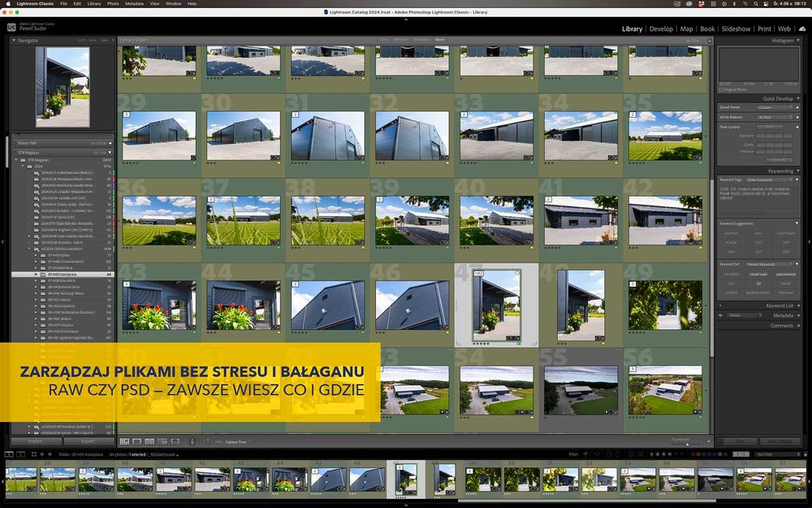Expand the Keyword List panel
Image resolution: width=812 pixels, height=508 pixels.
tap(798, 306)
